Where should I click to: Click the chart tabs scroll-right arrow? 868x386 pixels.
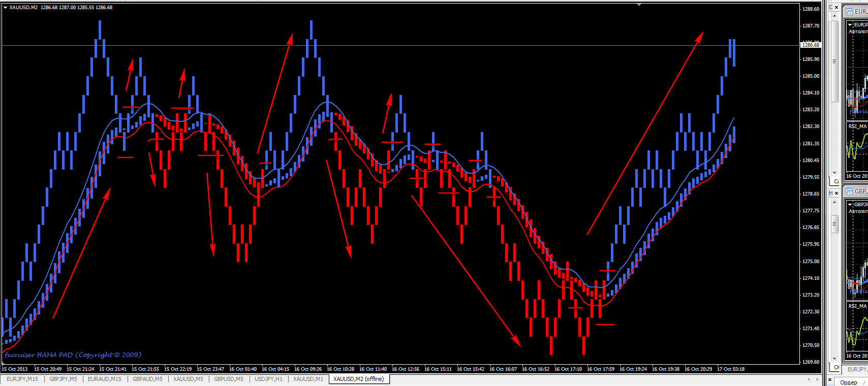coord(818,379)
